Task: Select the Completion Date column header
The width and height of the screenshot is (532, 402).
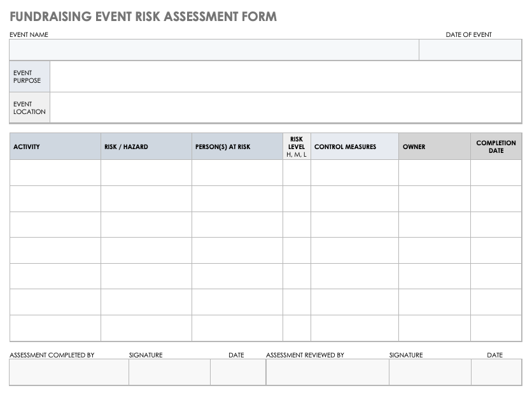Action: pos(496,147)
